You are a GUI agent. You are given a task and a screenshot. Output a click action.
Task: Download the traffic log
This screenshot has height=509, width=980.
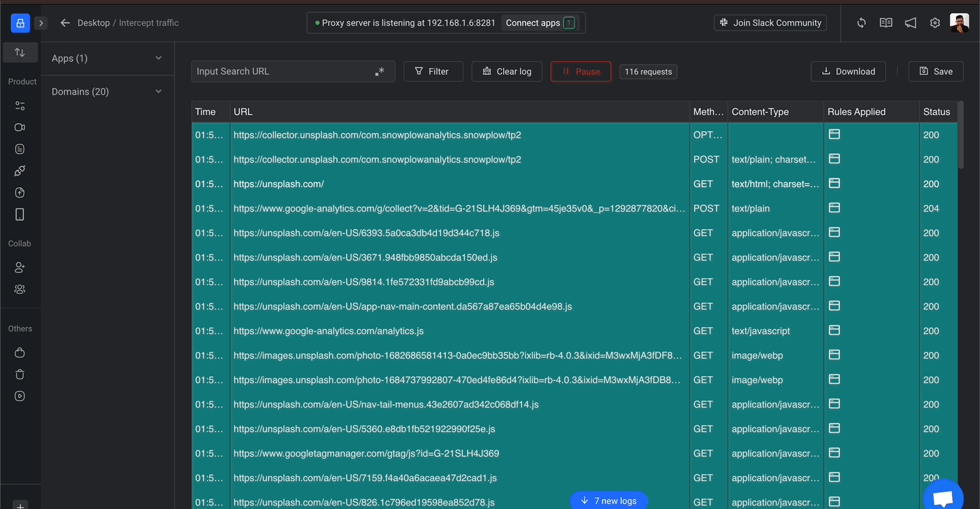tap(849, 71)
